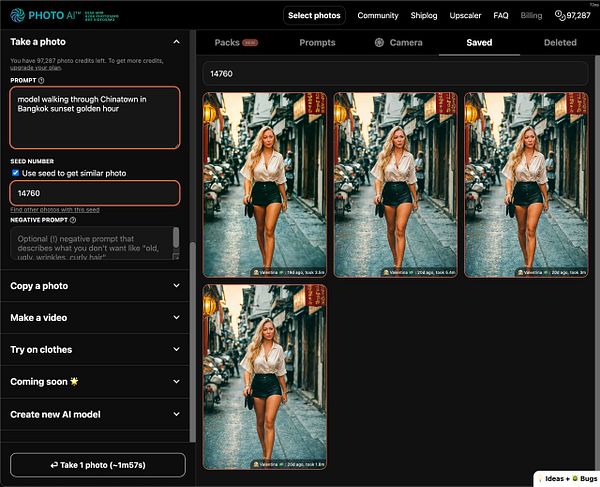The width and height of the screenshot is (600, 487).
Task: Follow the upgrade your plan link
Action: pyautogui.click(x=36, y=68)
